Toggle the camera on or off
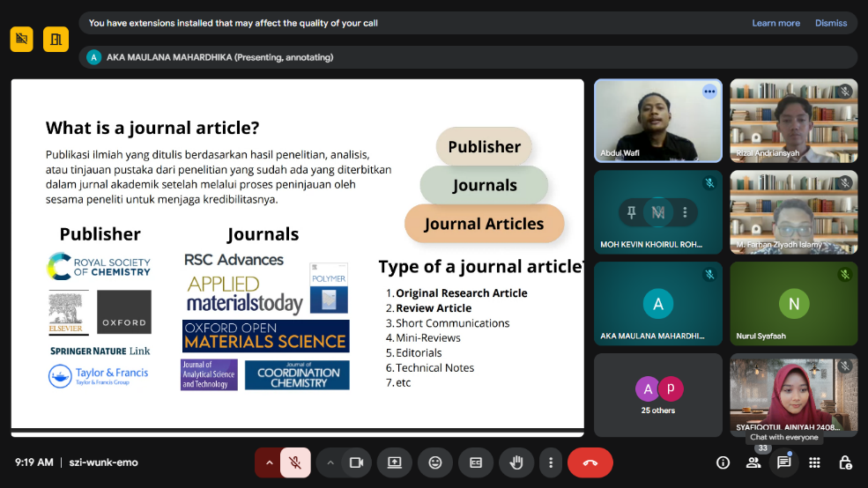Screen dimensions: 868x488 (x=356, y=462)
